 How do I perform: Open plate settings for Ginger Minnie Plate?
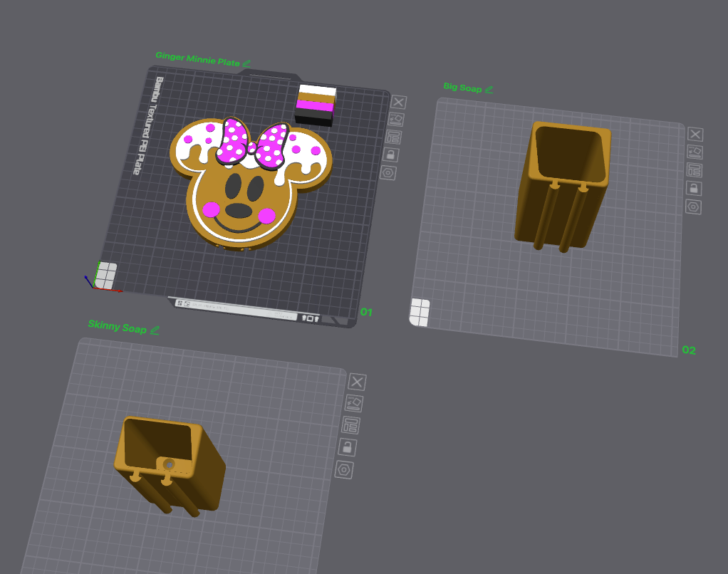[x=388, y=172]
